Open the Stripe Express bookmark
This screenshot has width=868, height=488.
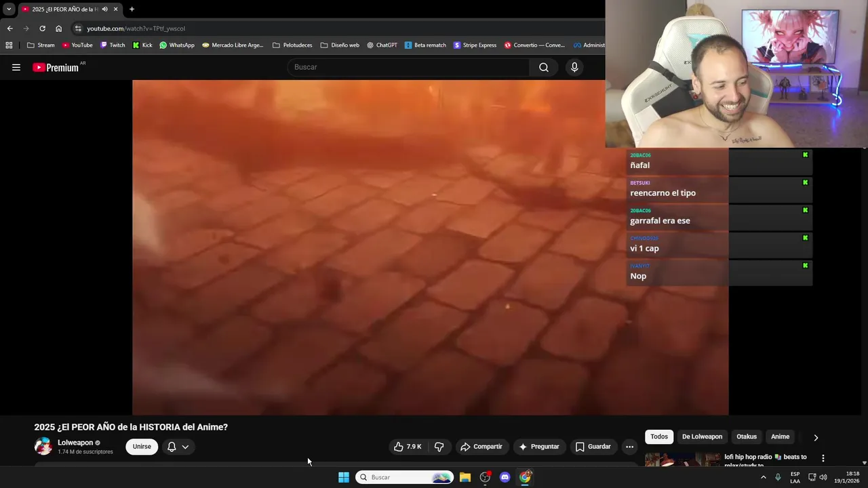tap(475, 45)
